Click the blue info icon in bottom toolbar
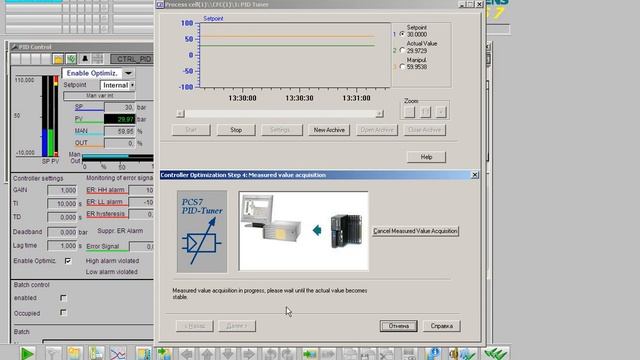Screen dimensions: 640x360 pyautogui.click(x=434, y=354)
